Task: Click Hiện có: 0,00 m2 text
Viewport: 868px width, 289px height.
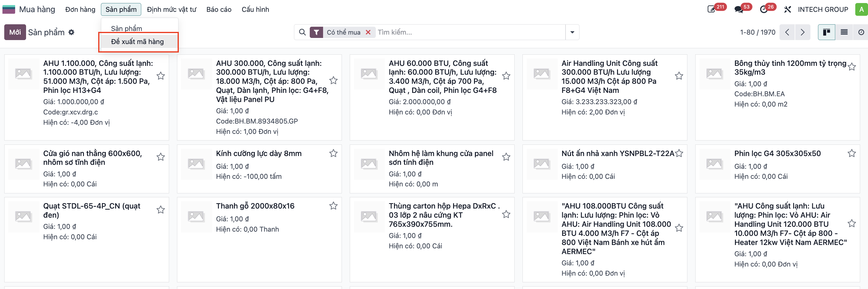Action: point(761,104)
